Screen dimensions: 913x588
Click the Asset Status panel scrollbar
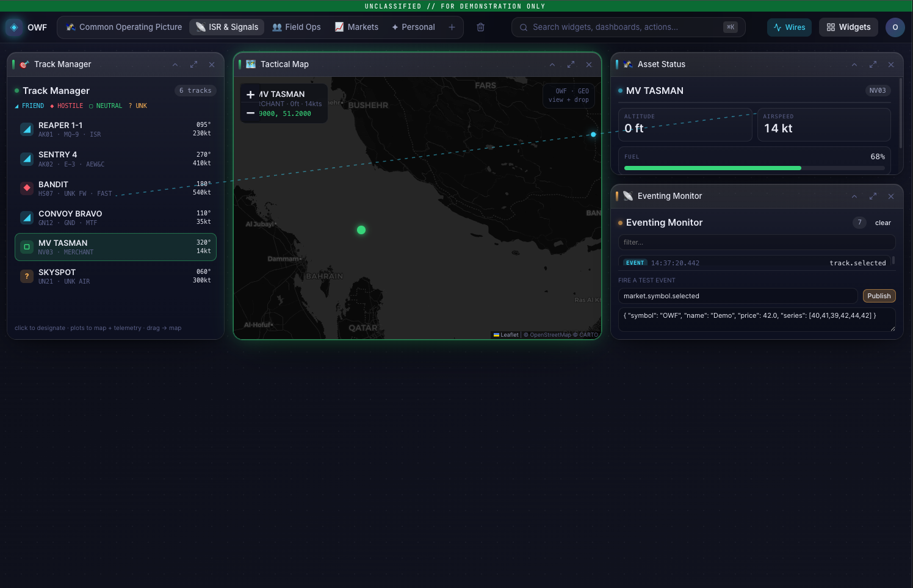900,113
